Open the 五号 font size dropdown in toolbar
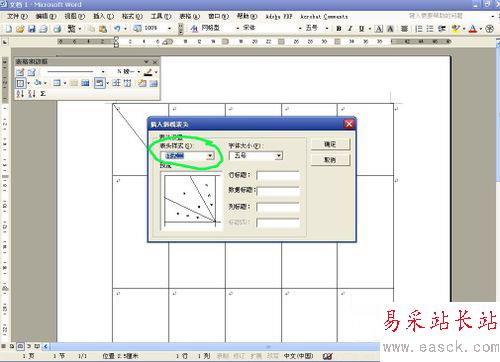The height and width of the screenshot is (362, 500). 327,29
